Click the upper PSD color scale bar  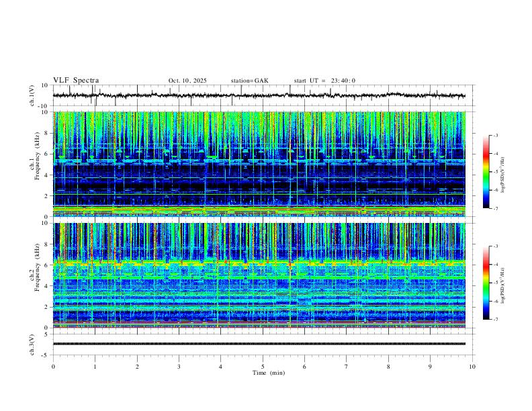pos(486,172)
